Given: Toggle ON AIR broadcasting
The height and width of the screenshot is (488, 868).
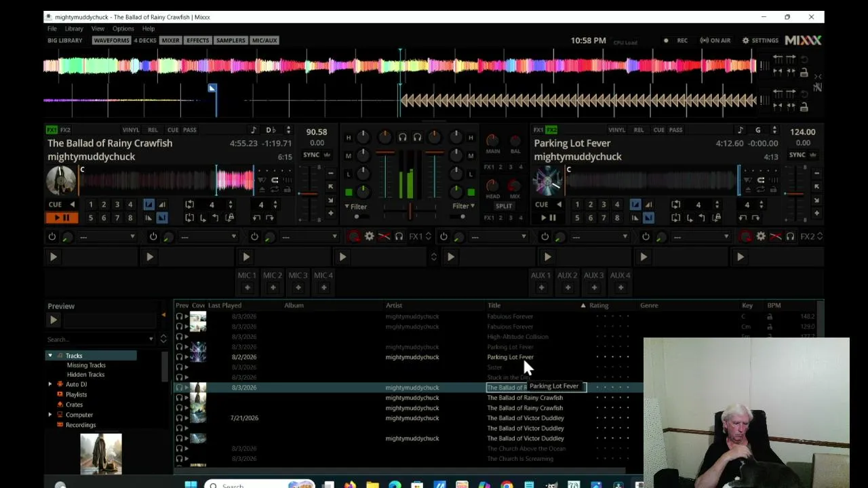Looking at the screenshot, I should click(x=715, y=41).
